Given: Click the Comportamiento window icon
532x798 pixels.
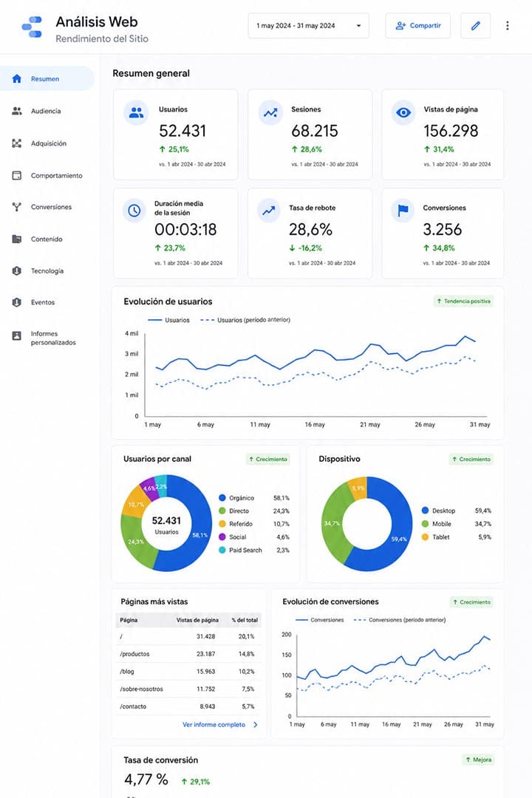Looking at the screenshot, I should click(x=17, y=176).
